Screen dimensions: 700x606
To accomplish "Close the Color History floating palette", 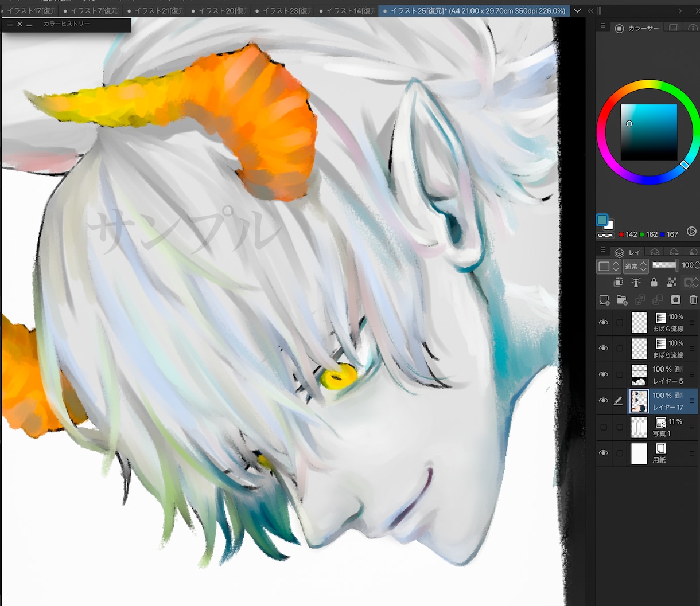I will [20, 24].
